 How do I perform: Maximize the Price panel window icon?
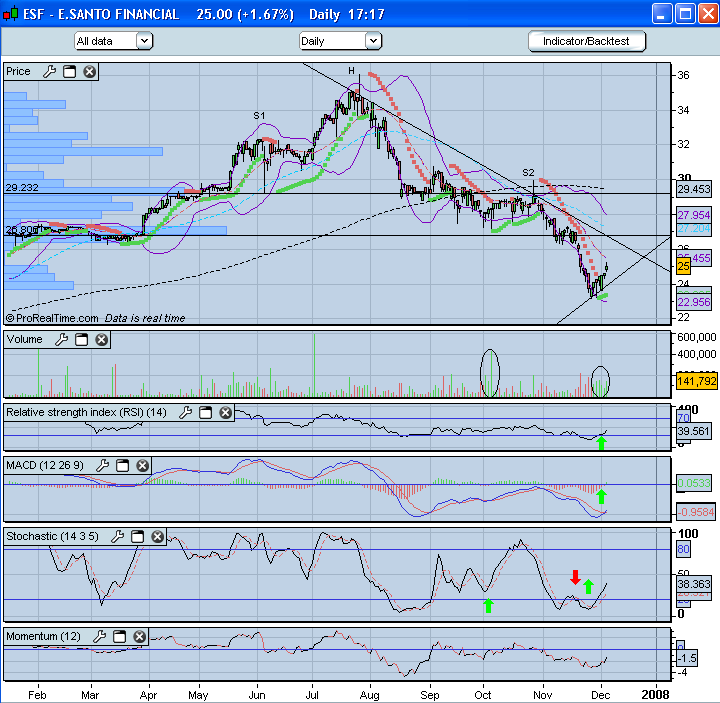tap(69, 72)
